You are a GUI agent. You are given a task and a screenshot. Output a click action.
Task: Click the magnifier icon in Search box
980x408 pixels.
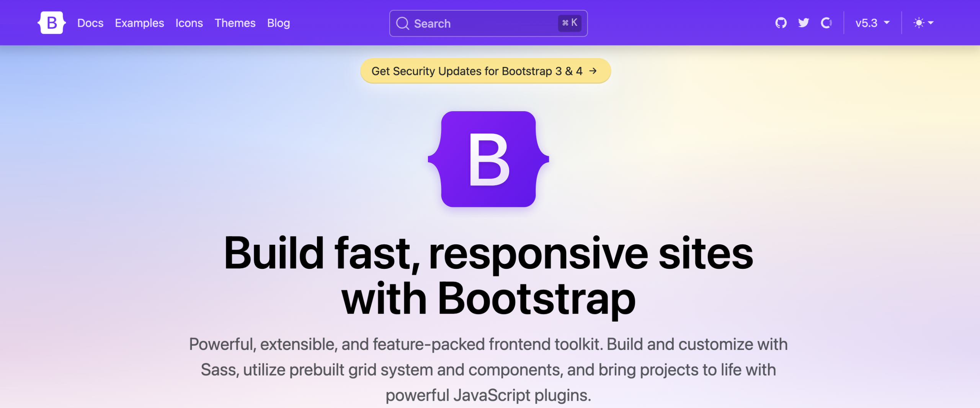pyautogui.click(x=403, y=23)
